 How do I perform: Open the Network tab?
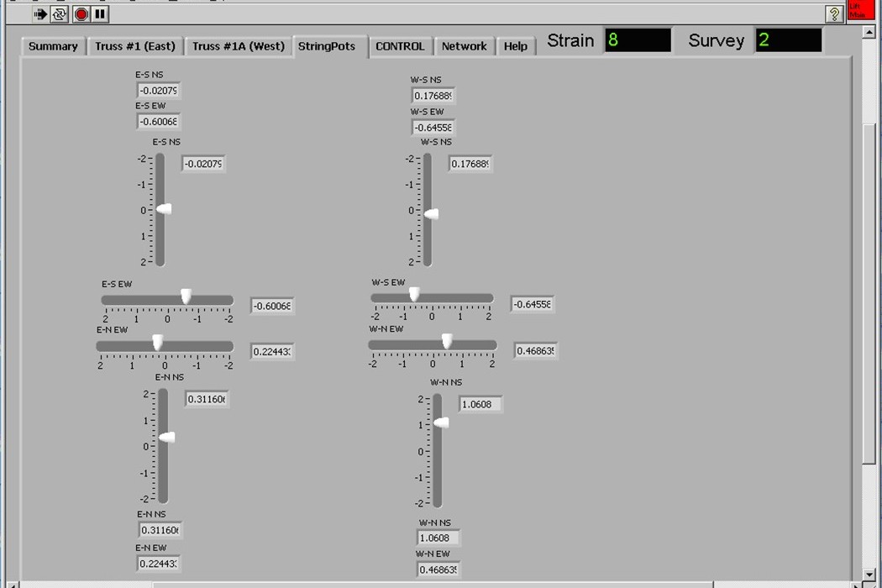pos(464,46)
